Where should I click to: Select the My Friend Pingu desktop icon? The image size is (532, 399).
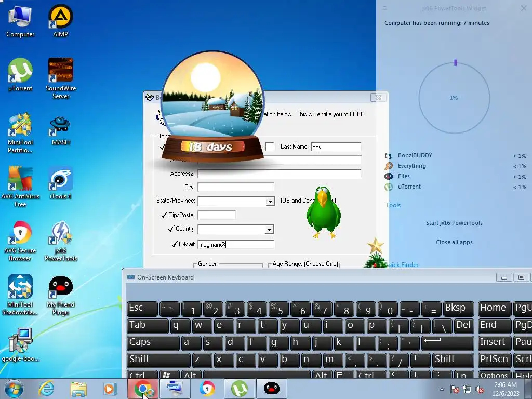tap(61, 295)
